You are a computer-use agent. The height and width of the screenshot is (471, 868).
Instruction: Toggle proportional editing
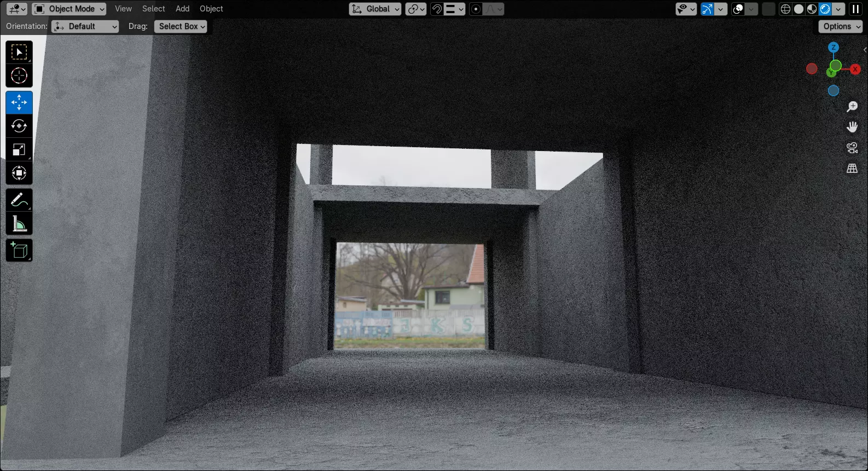coord(476,9)
